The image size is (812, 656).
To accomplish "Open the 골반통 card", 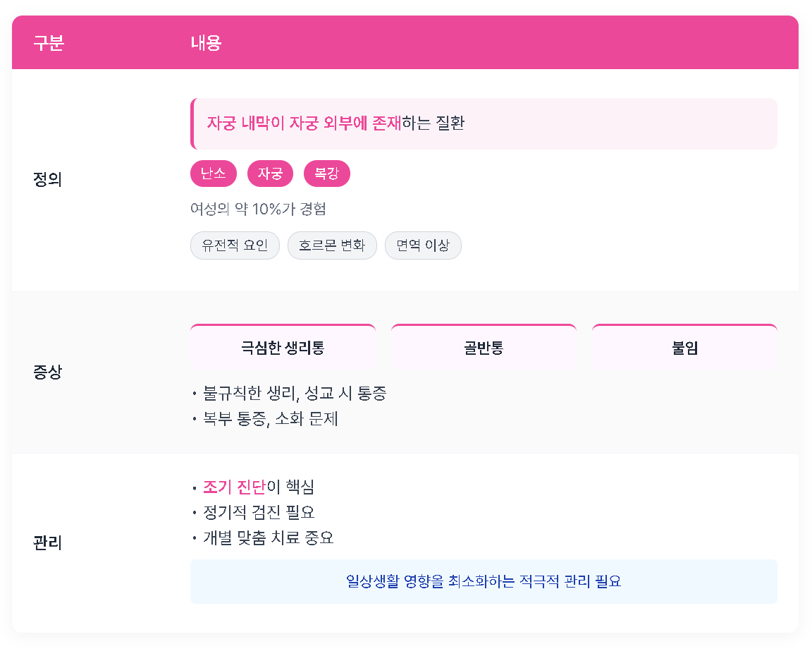I will (484, 347).
